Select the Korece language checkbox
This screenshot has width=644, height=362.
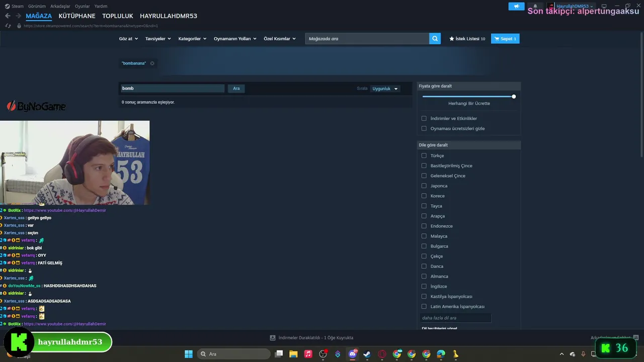424,196
